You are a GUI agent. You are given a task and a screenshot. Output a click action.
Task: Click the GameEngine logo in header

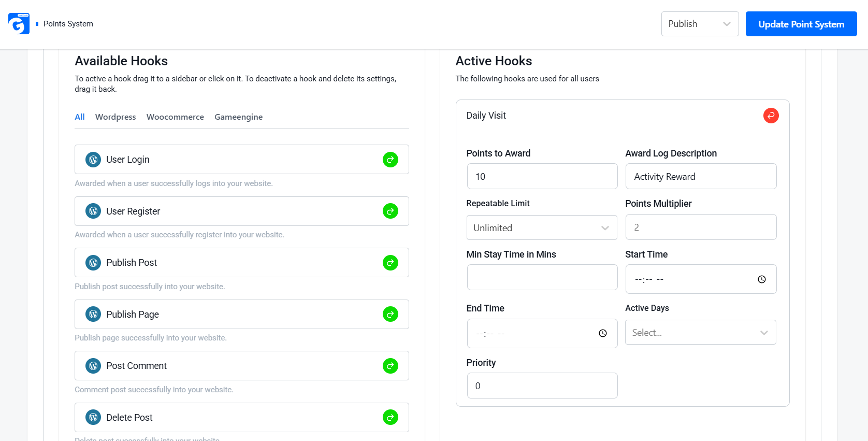[19, 24]
